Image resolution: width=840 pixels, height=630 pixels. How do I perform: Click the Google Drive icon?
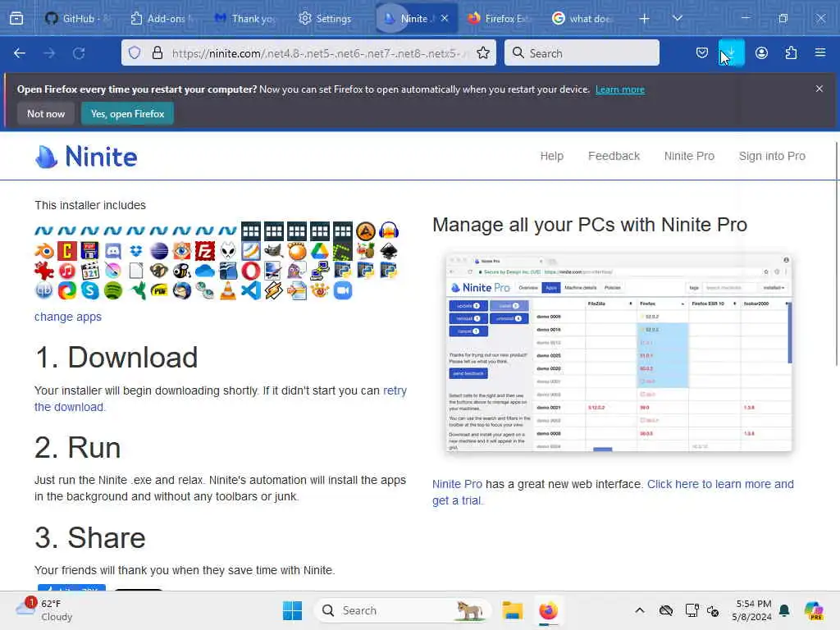[320, 251]
